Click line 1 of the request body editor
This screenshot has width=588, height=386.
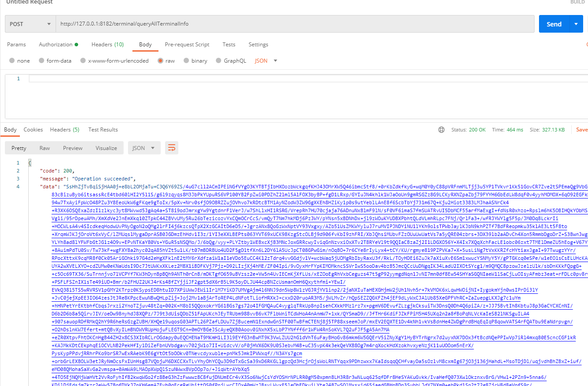pos(265,79)
